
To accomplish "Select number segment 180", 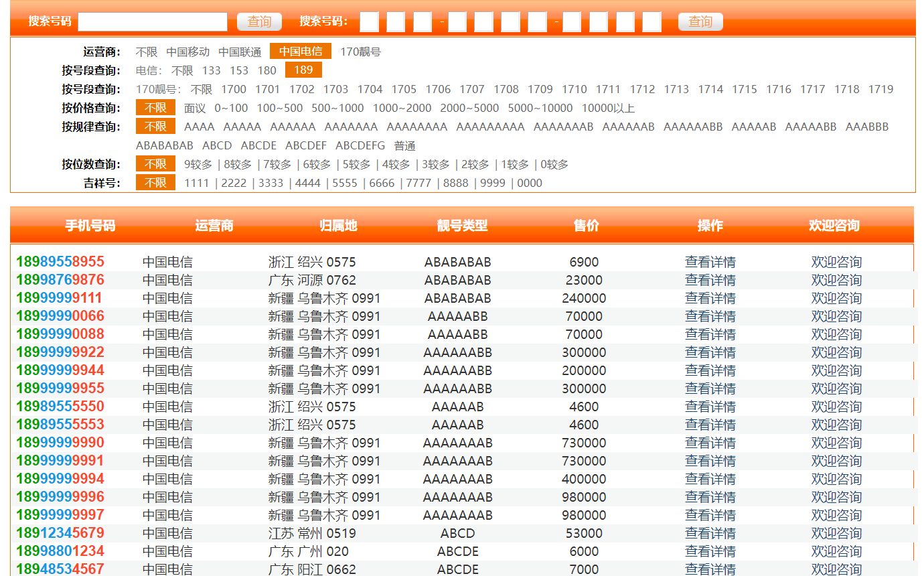I will click(x=267, y=70).
